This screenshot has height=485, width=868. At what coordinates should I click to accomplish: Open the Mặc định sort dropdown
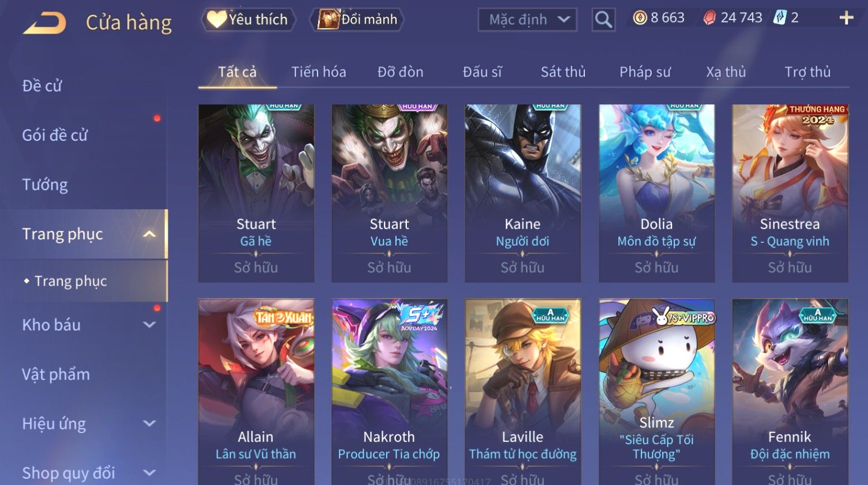click(x=527, y=20)
